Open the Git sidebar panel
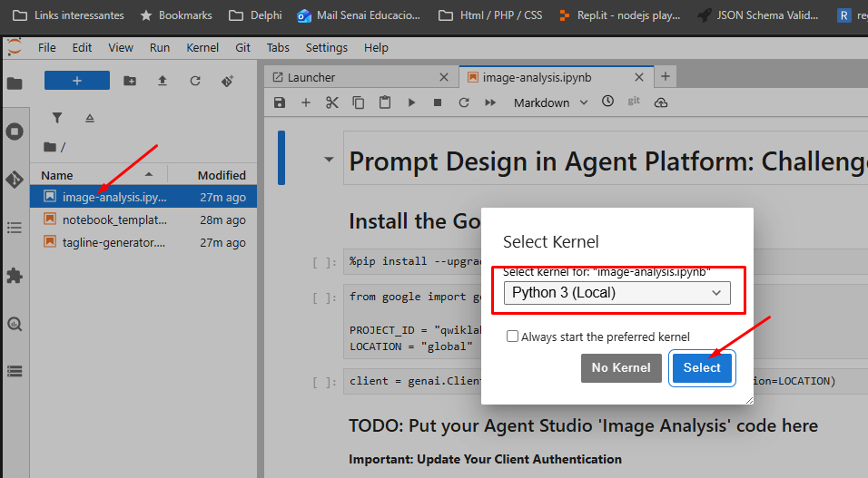868x478 pixels. [x=15, y=180]
